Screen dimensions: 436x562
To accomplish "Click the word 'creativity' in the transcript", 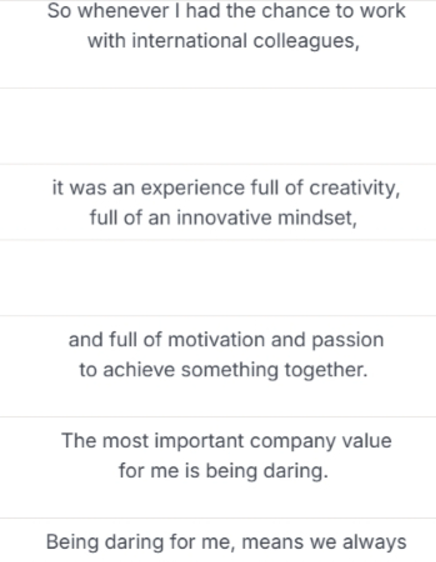I will (x=353, y=188).
